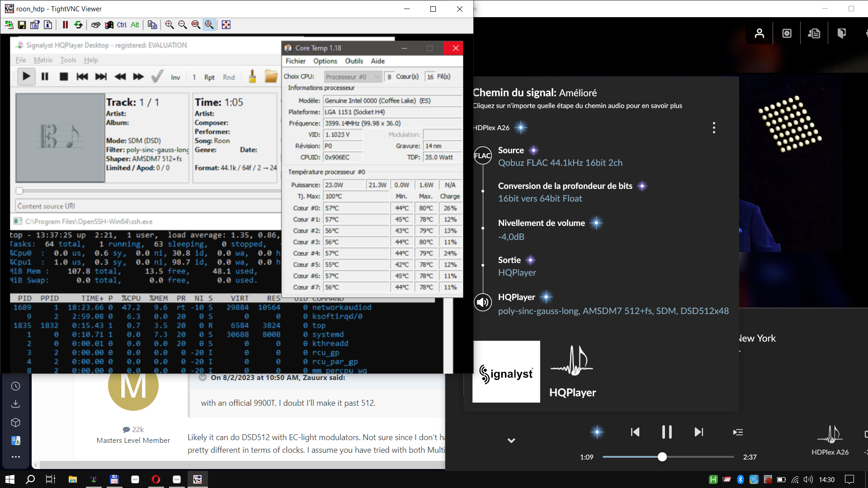Open signal path three-dots menu
Viewport: 868px width, 488px height.
(x=714, y=128)
